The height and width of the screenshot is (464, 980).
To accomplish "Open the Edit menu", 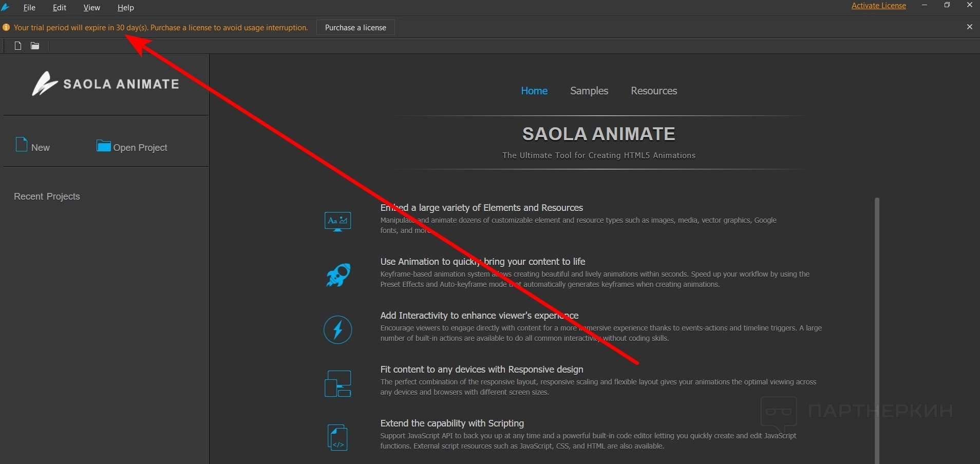I will 60,8.
